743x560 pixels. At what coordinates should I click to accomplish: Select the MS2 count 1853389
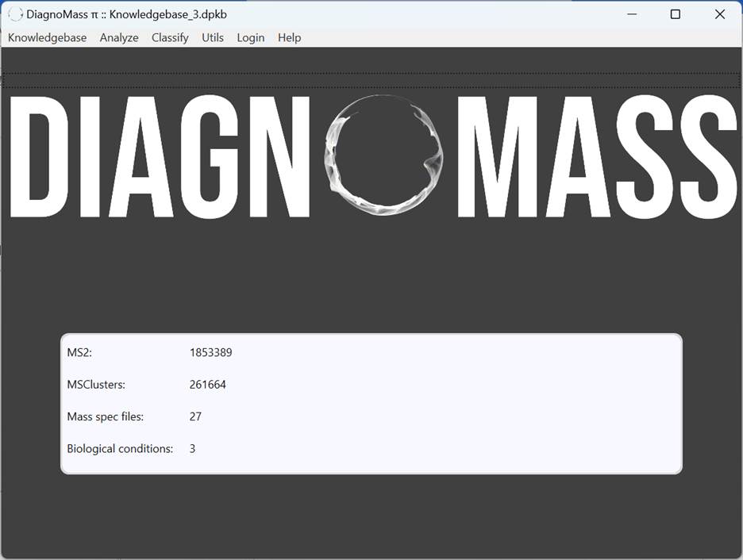tap(210, 352)
